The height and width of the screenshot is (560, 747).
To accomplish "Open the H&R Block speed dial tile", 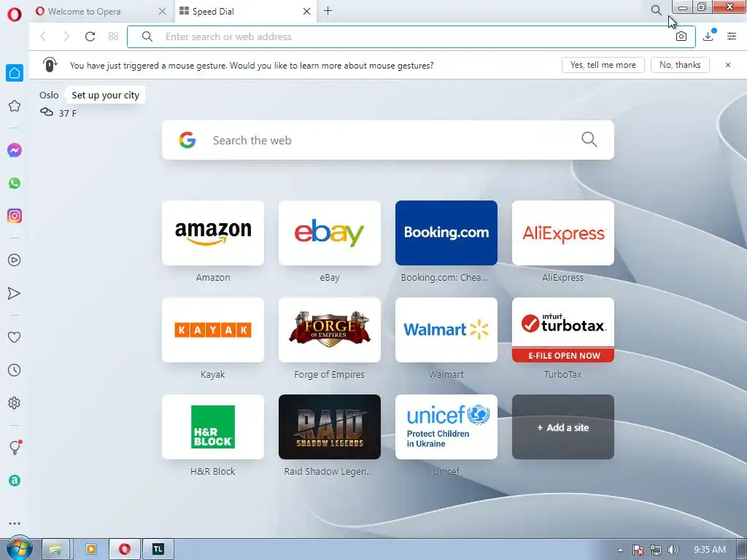I will click(213, 427).
